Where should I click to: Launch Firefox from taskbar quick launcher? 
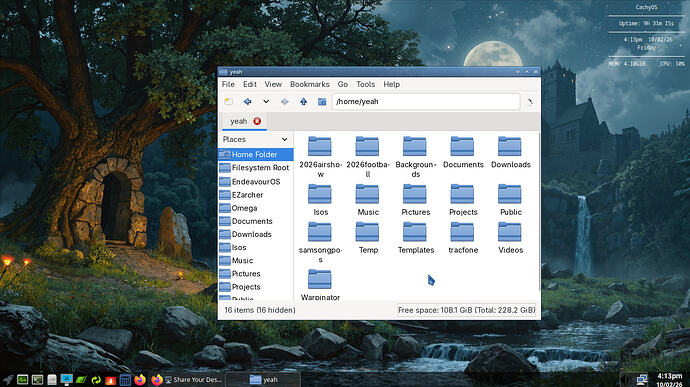(140, 380)
